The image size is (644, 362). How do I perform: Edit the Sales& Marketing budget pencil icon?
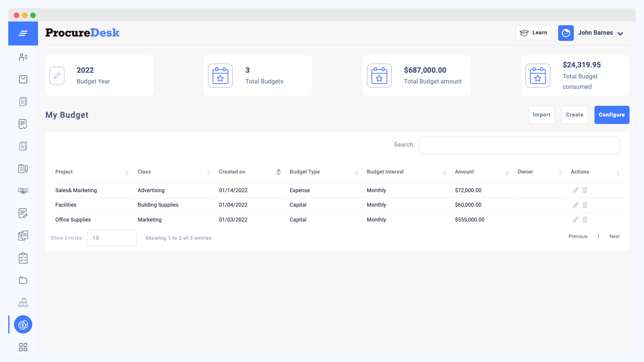pyautogui.click(x=575, y=190)
